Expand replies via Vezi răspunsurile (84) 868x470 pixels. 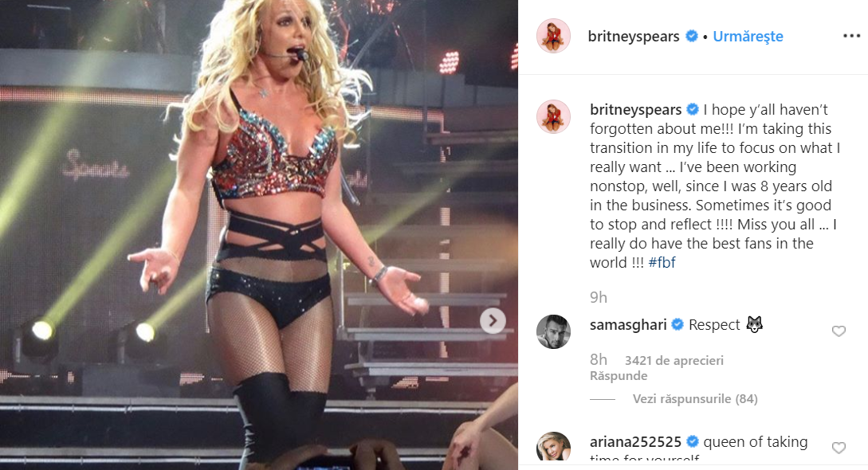(695, 398)
